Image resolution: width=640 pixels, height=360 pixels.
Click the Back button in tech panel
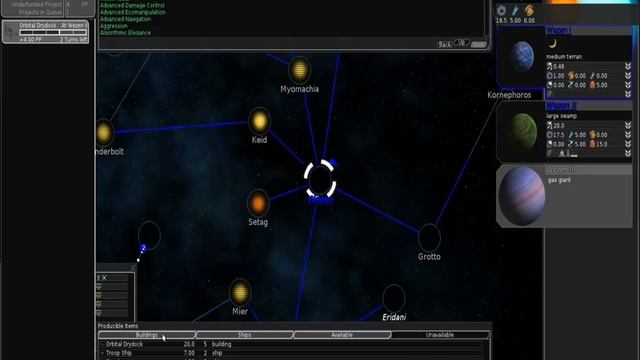[x=445, y=44]
